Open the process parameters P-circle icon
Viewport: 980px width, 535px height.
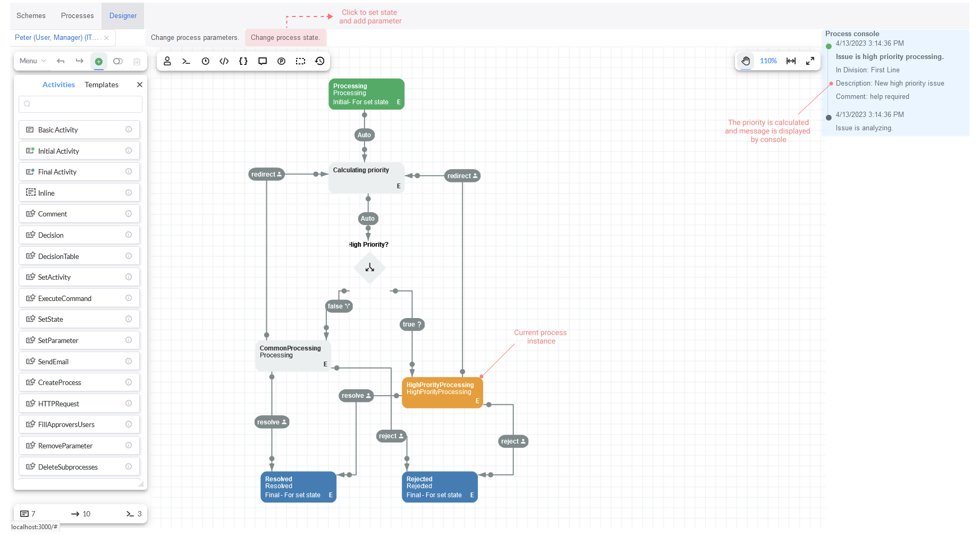[x=282, y=61]
